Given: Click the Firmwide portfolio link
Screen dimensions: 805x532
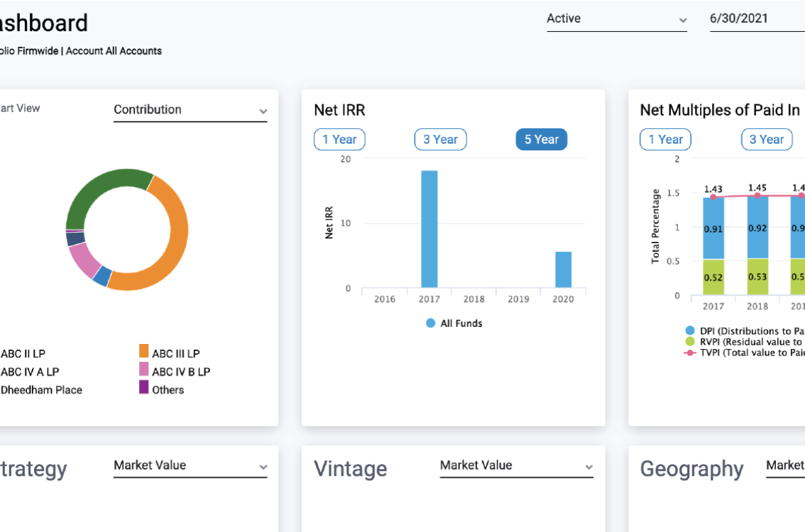Looking at the screenshot, I should [x=37, y=51].
